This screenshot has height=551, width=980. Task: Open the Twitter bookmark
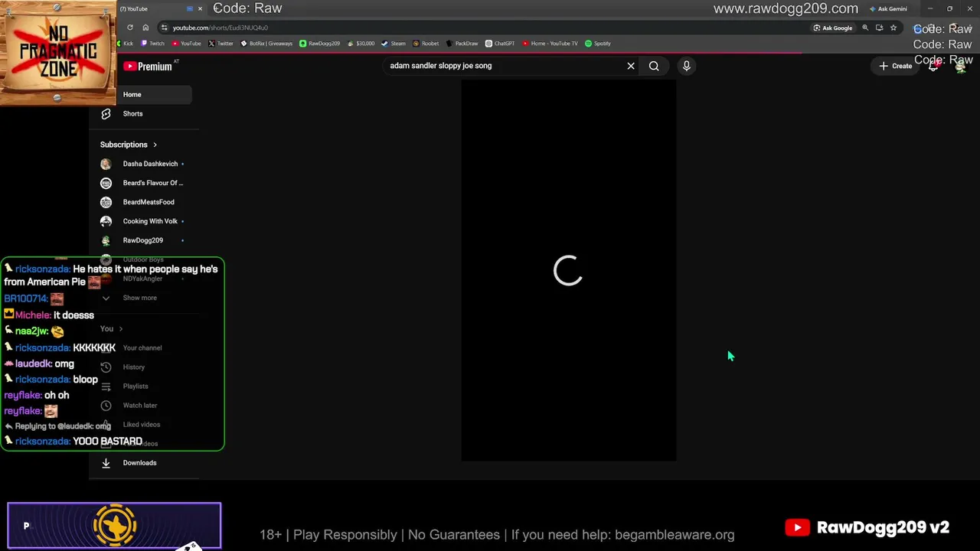pyautogui.click(x=220, y=44)
